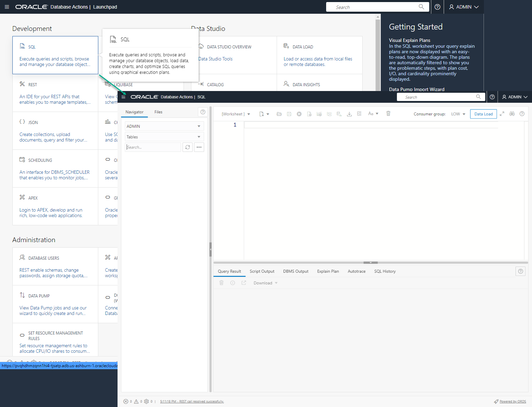The image size is (532, 407).
Task: Open the text case Aa dropdown
Action: tap(373, 114)
